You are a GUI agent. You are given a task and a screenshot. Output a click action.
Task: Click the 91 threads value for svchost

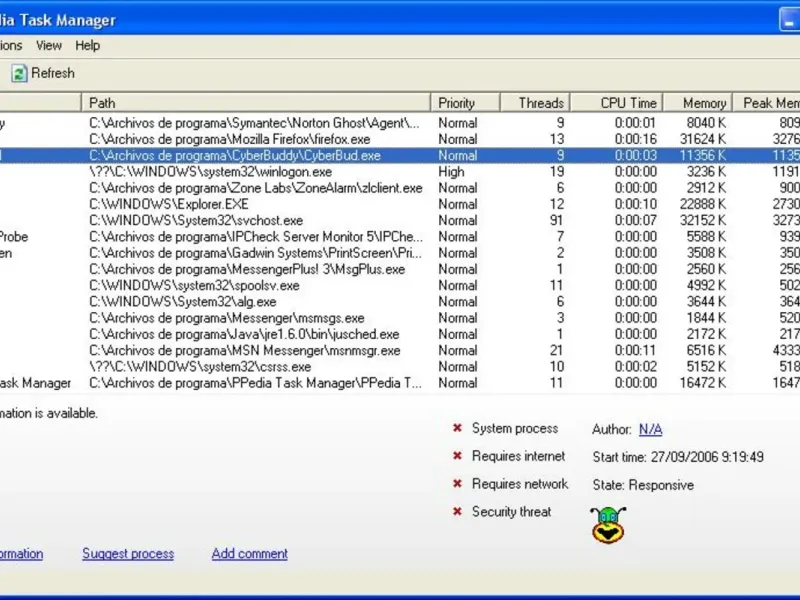click(x=557, y=221)
